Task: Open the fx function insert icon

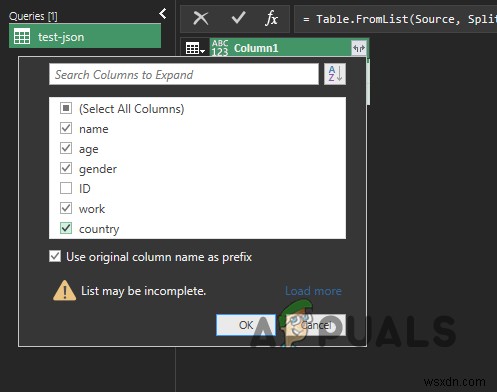Action: coord(272,18)
